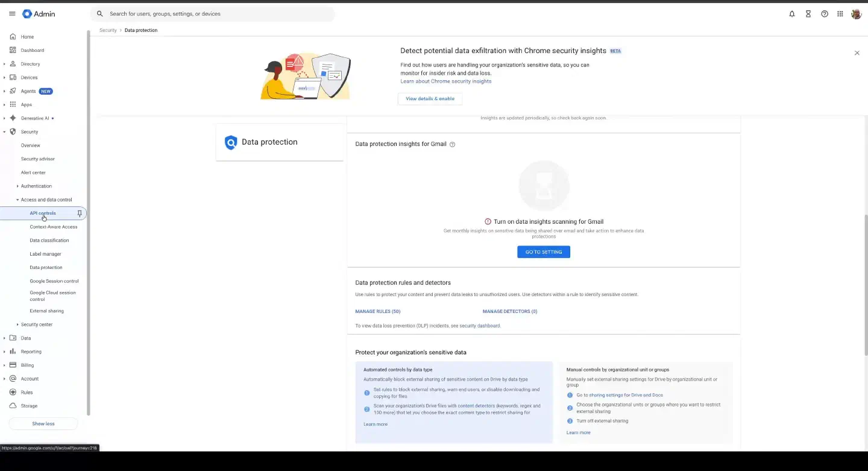Screen dimensions: 868x471
Task: Click View details & enable button
Action: 430,99
